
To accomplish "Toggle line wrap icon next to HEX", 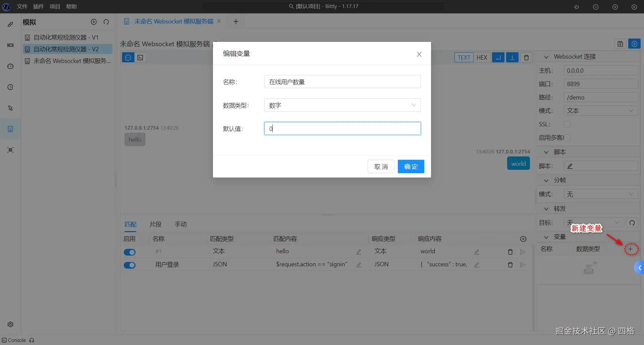I will click(x=498, y=58).
